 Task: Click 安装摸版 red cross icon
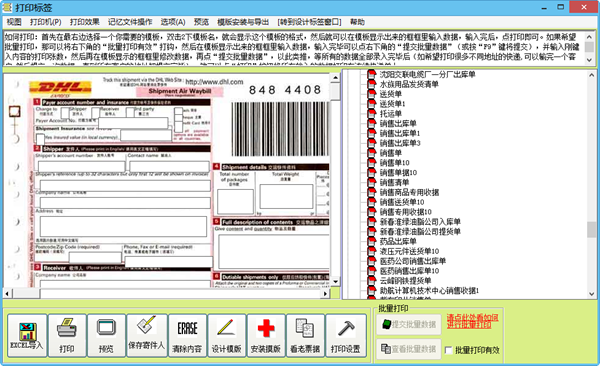[266, 336]
